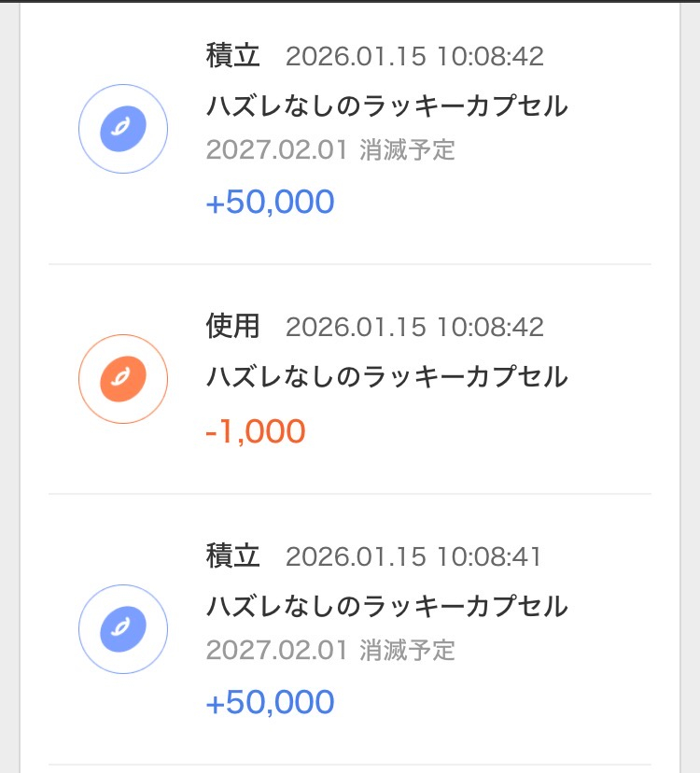The width and height of the screenshot is (700, 773).
Task: Click 消滅予定 expiry date in the 10:08:42 entry
Action: pyautogui.click(x=330, y=150)
